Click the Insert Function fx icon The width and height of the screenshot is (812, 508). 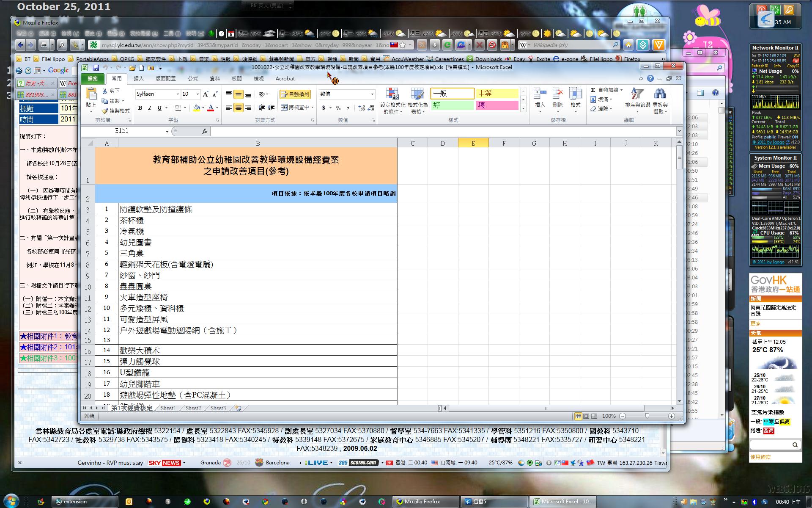tap(205, 131)
